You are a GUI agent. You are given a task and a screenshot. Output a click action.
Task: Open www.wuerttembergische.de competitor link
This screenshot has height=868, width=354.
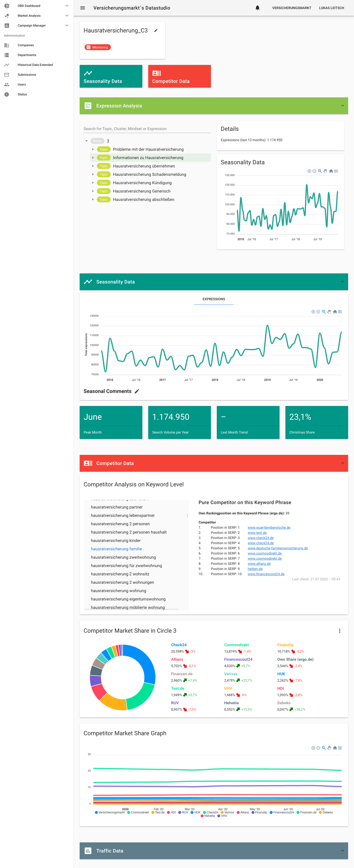tap(269, 527)
